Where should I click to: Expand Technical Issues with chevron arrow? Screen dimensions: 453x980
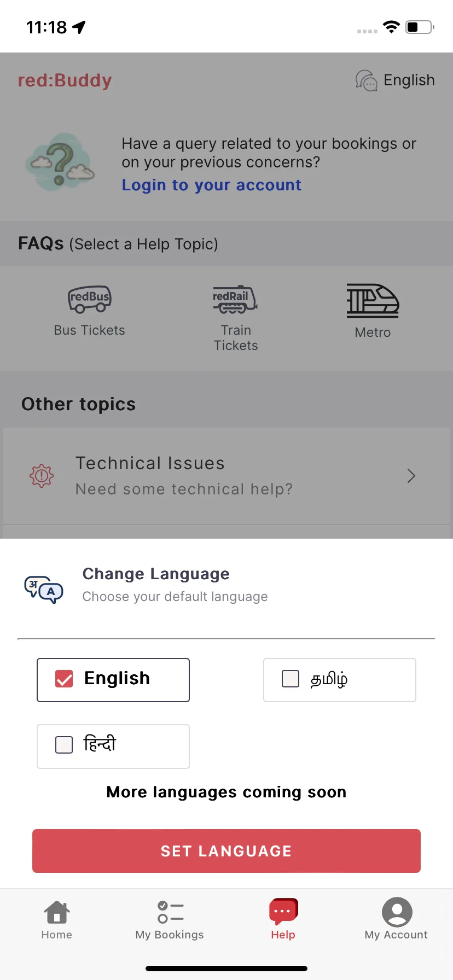[411, 476]
